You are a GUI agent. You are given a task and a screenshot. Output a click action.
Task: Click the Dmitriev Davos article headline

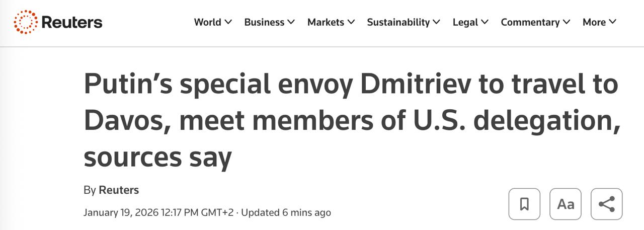click(351, 121)
